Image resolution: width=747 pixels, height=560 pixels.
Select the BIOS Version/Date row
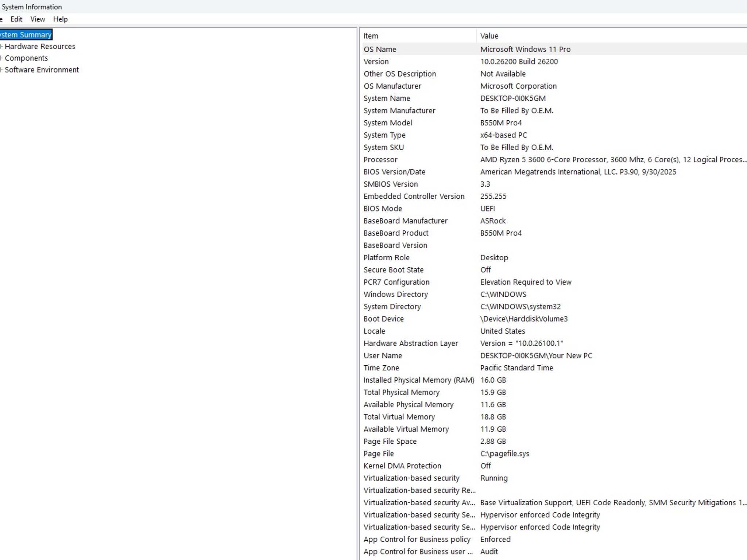click(394, 172)
